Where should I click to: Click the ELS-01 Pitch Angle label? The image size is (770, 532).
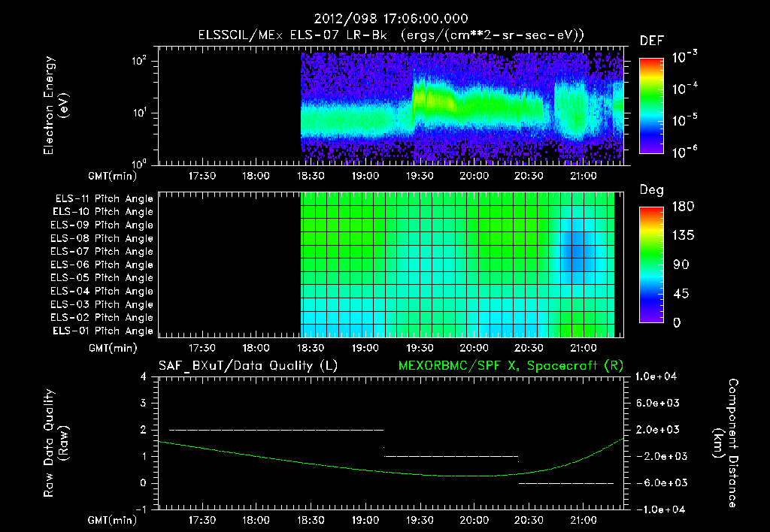103,331
